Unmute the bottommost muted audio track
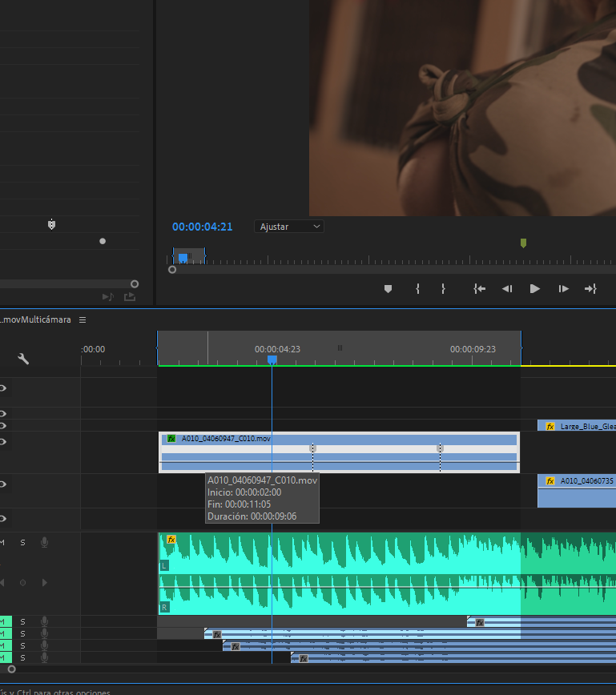The width and height of the screenshot is (616, 695). point(5,658)
